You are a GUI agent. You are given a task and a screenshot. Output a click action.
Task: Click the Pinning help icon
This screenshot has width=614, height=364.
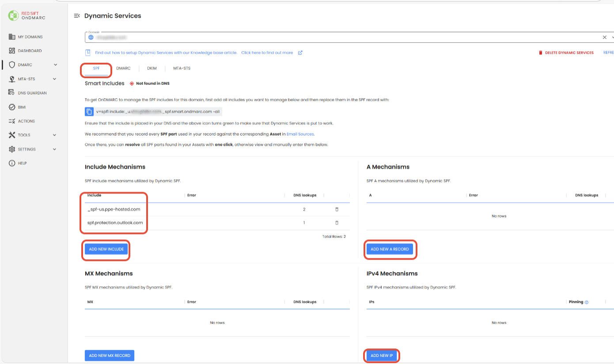click(x=587, y=302)
